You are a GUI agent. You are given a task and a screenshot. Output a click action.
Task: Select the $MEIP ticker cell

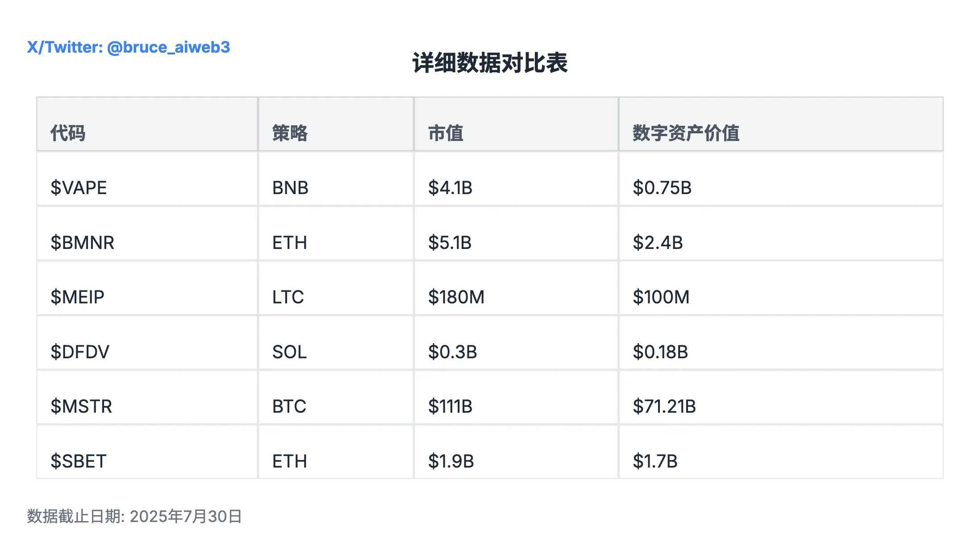[x=77, y=297]
